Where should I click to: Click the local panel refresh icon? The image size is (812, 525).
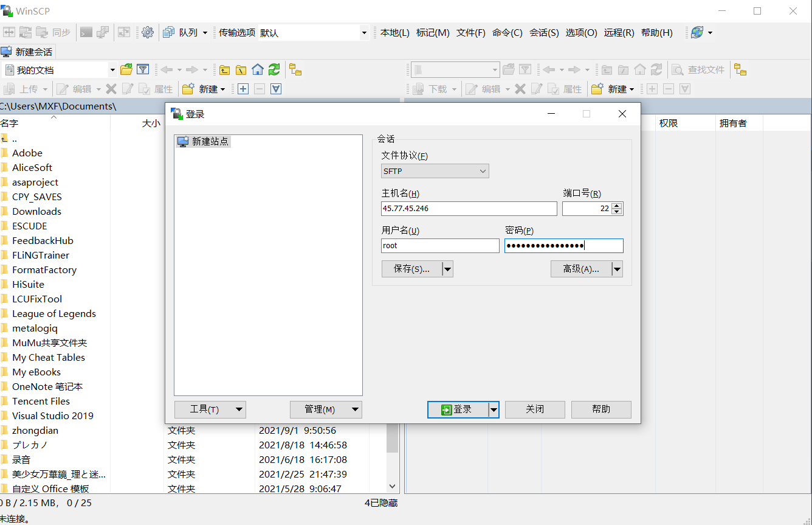point(274,69)
